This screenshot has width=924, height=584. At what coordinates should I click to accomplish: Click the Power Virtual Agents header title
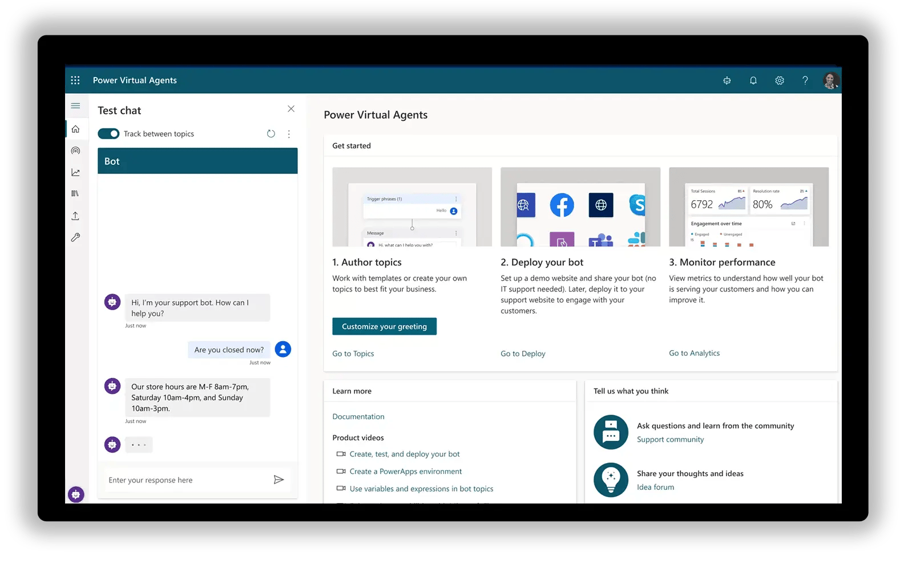click(135, 80)
